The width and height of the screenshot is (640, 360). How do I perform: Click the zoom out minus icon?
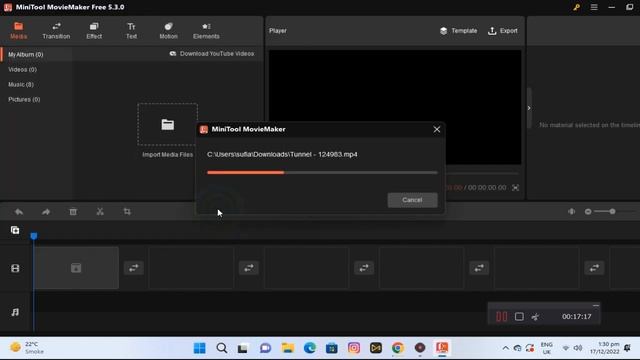[588, 211]
